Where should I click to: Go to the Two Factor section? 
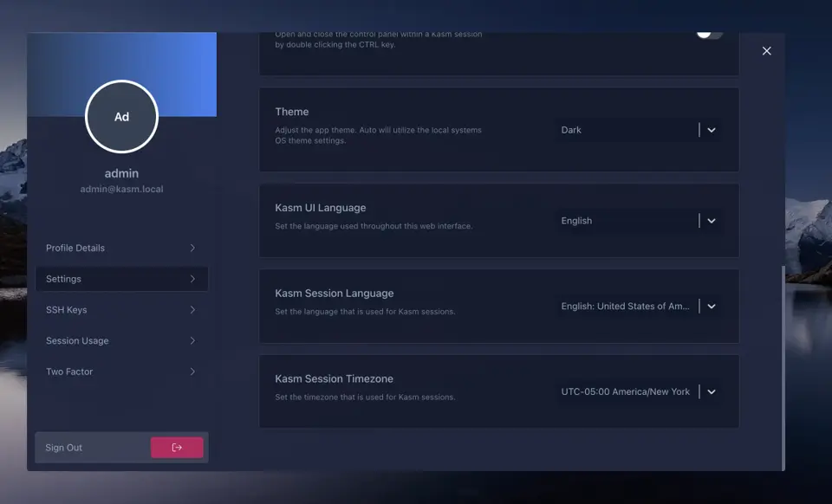click(x=121, y=372)
